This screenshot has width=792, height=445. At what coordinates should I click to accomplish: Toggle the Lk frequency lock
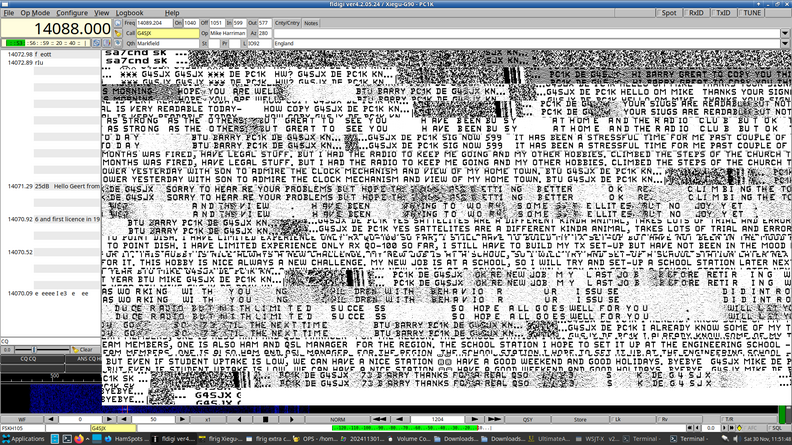tap(631, 419)
